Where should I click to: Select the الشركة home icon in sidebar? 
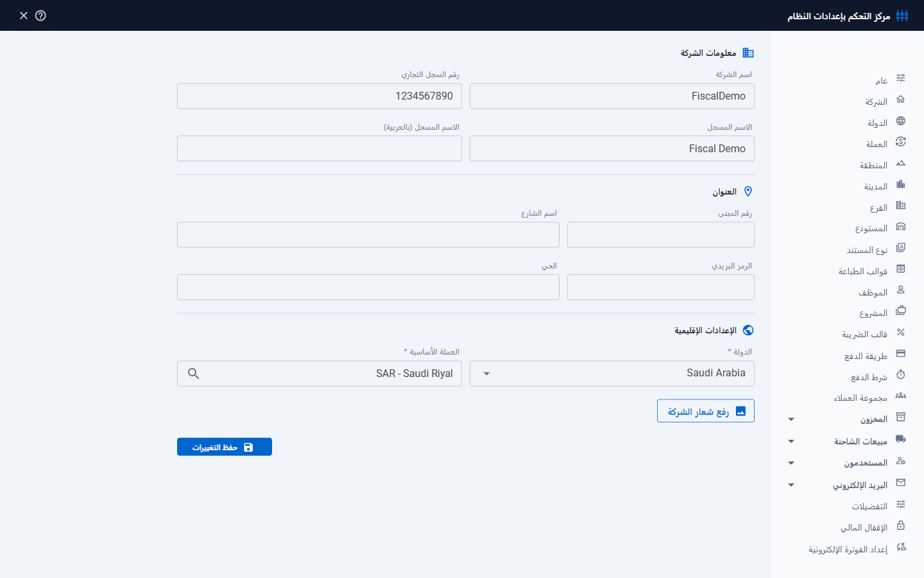click(901, 100)
